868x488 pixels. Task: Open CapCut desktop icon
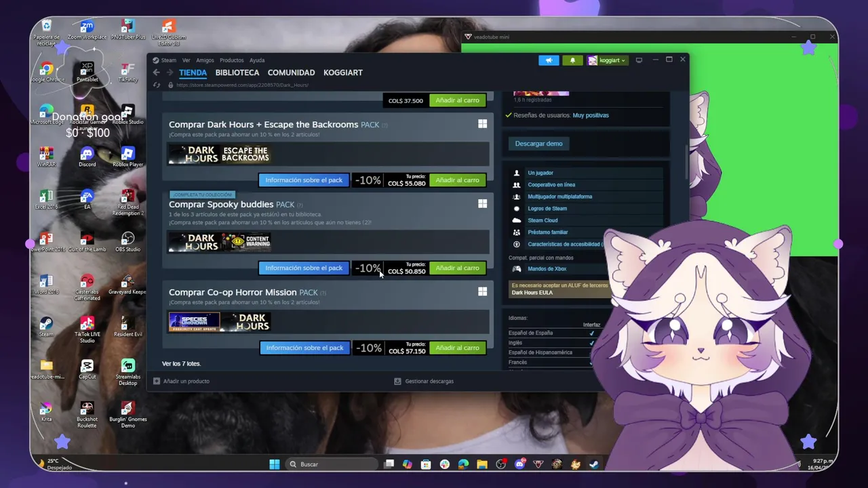(x=87, y=370)
